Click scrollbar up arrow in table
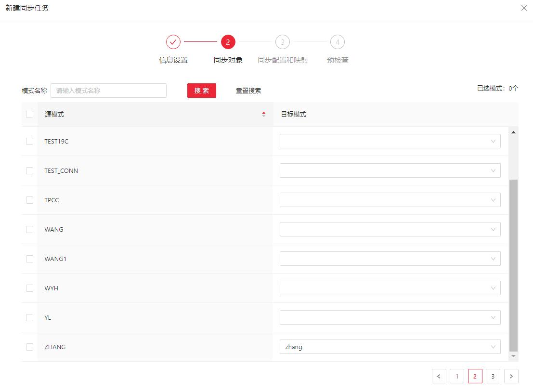533x392 pixels. pos(513,132)
